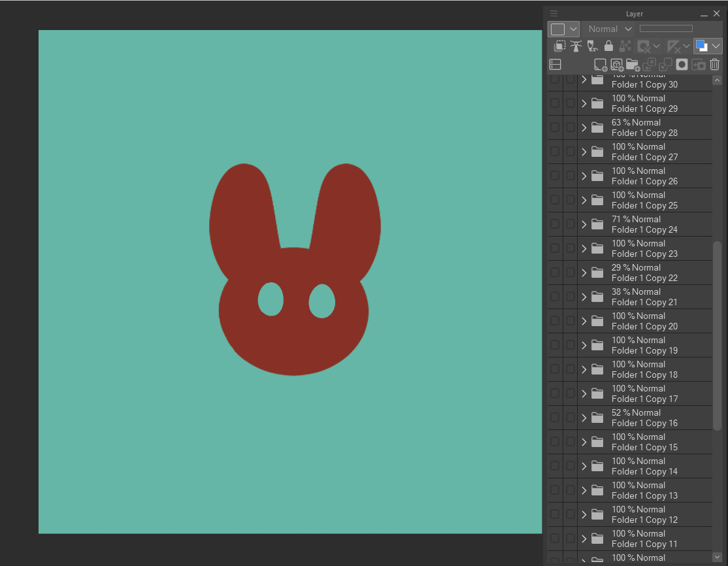Click the Enable Mask icon
Image resolution: width=728 pixels, height=566 pixels.
coord(644,46)
